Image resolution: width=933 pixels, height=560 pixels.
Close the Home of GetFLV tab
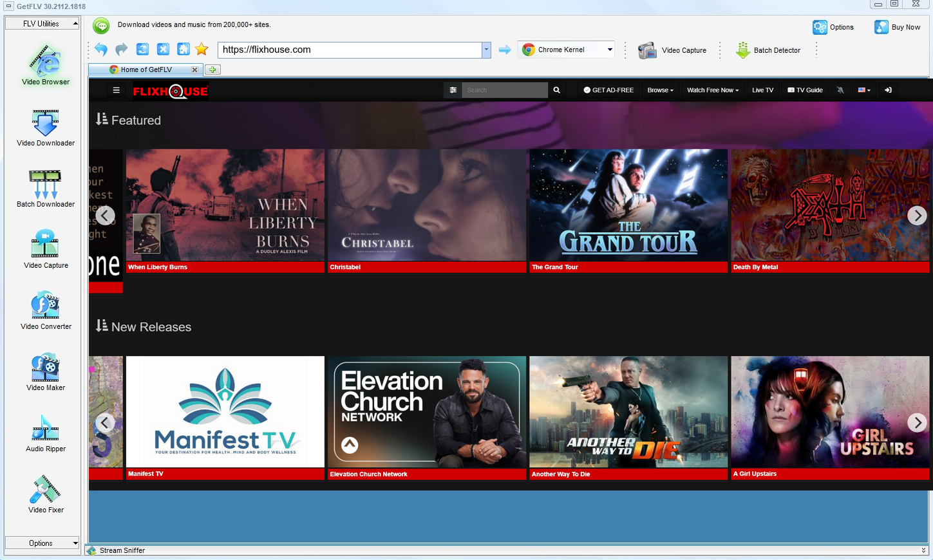pos(194,70)
